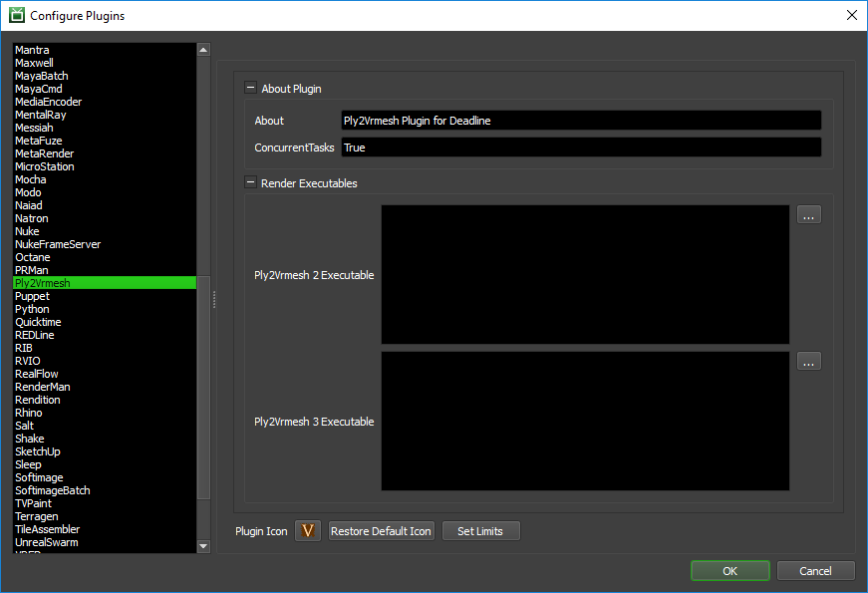Select Naiad plugin
This screenshot has width=868, height=593.
click(105, 205)
